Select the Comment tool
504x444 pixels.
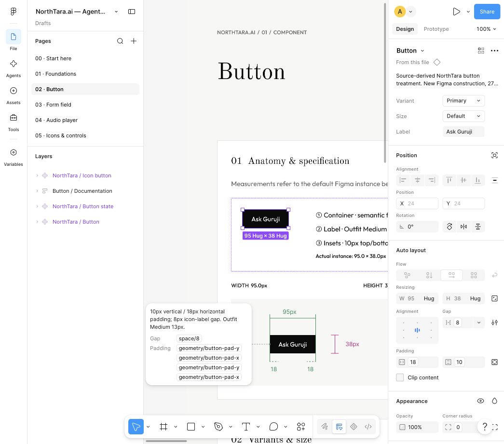coord(273,427)
